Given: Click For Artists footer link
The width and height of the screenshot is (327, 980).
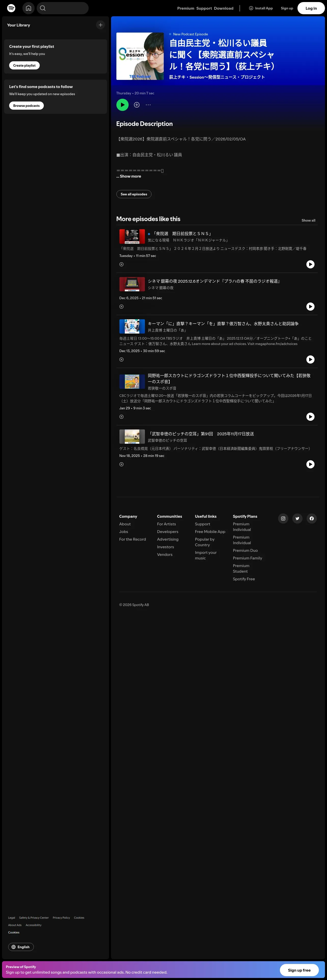Looking at the screenshot, I should coord(166,524).
